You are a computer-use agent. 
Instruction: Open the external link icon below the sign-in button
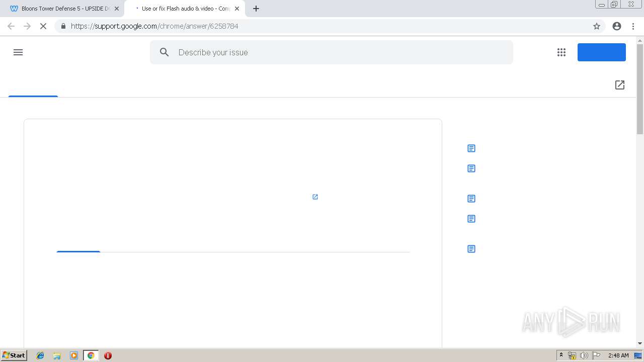pos(620,85)
